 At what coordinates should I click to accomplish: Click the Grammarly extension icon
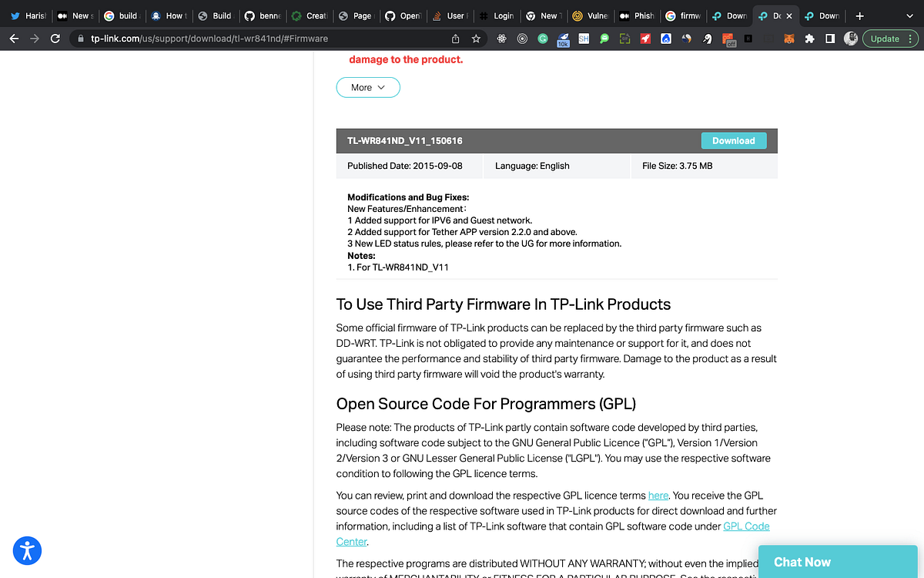542,39
